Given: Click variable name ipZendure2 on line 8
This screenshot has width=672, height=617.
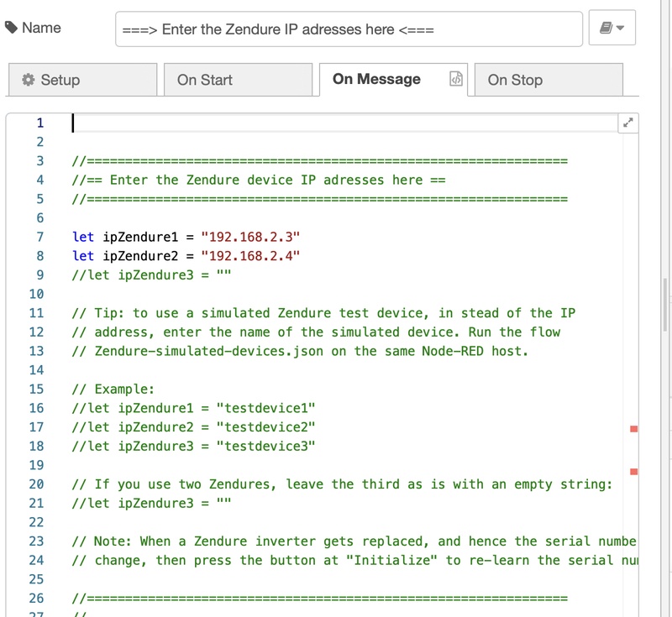Looking at the screenshot, I should [140, 256].
